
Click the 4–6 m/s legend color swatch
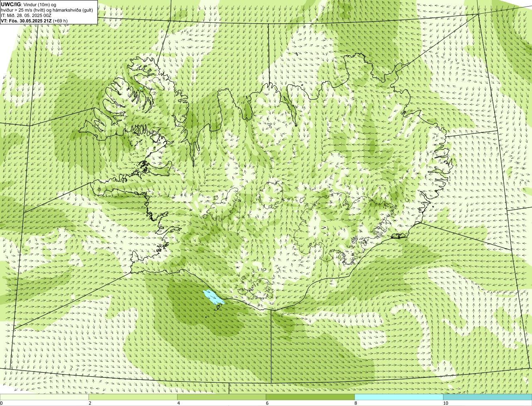[222, 397]
